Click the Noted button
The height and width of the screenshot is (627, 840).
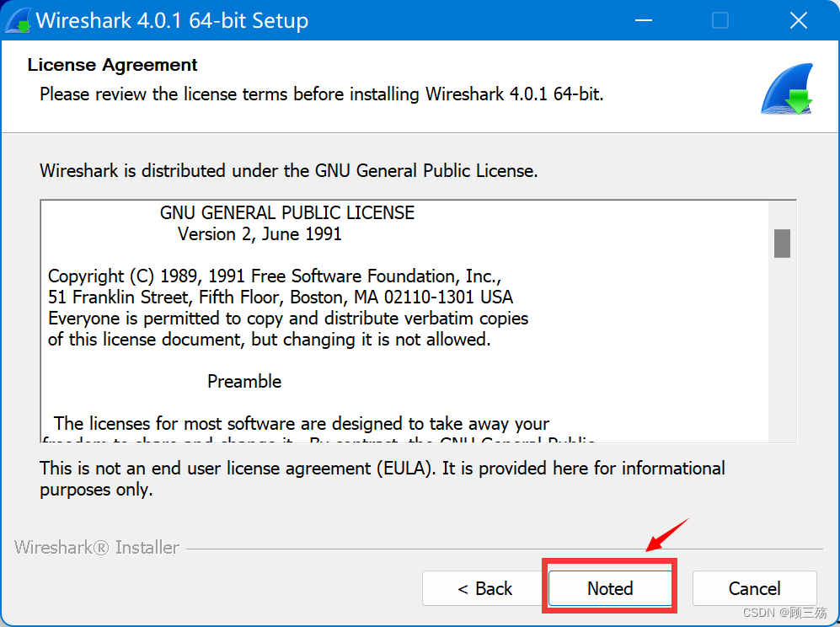pos(610,588)
